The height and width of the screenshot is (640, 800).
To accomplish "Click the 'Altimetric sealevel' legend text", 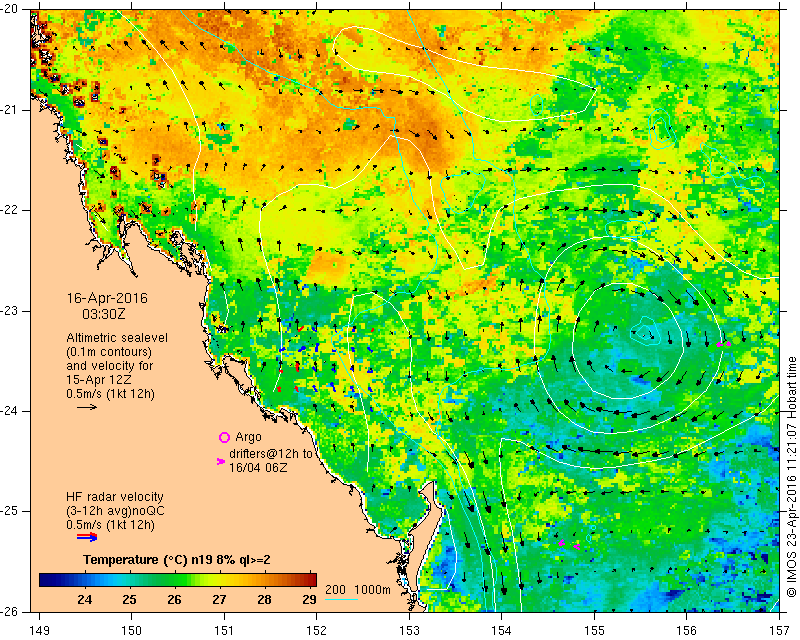I will (117, 338).
